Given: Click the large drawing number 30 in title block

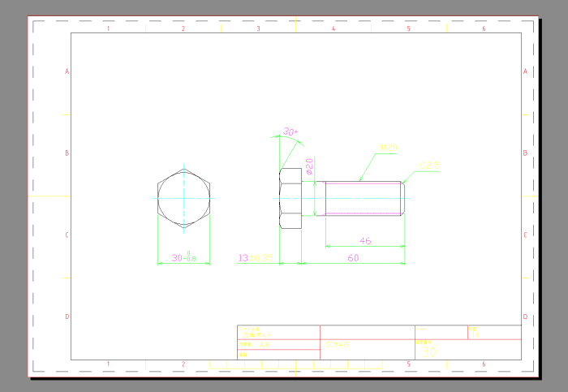Looking at the screenshot, I should (429, 352).
